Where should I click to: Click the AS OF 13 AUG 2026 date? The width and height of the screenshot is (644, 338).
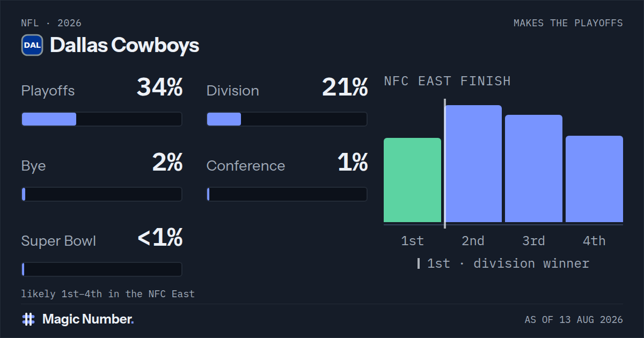point(574,320)
